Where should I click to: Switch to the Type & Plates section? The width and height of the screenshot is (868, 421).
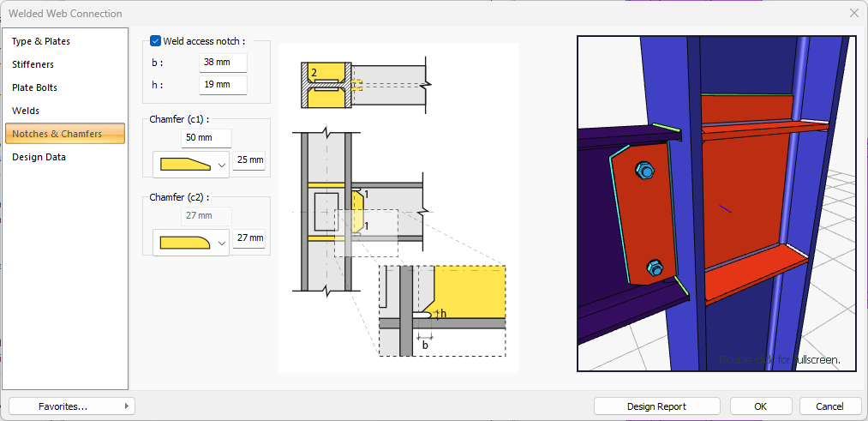tap(41, 41)
